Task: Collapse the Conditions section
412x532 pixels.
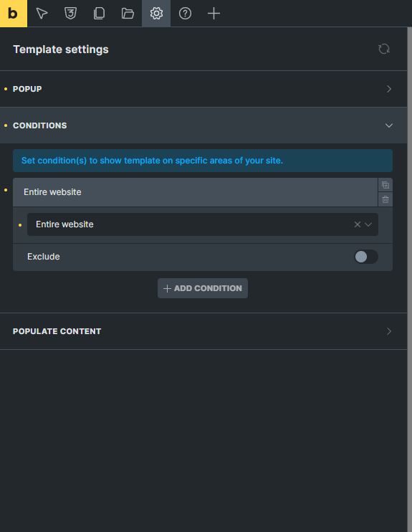Action: coord(203,125)
